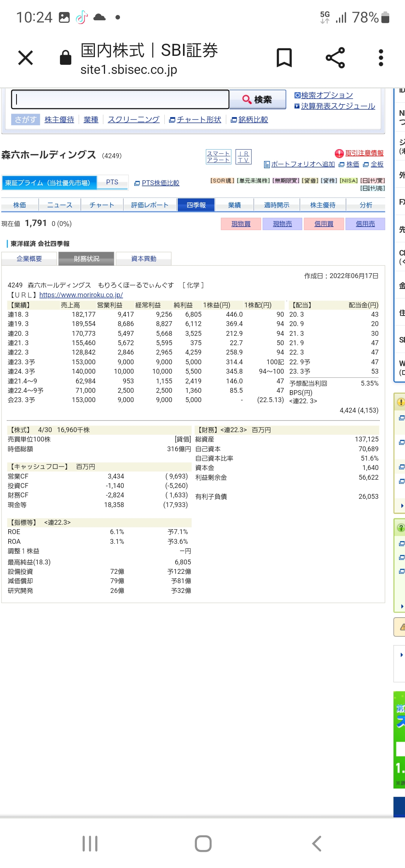This screenshot has width=405, height=868.
Task: Tap the TikTok notification icon in status bar
Action: click(82, 17)
